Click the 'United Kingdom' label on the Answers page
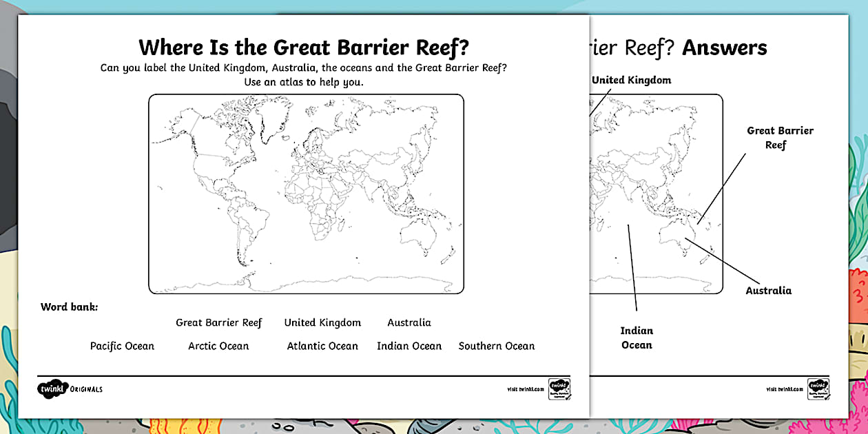The height and width of the screenshot is (434, 868). click(631, 81)
